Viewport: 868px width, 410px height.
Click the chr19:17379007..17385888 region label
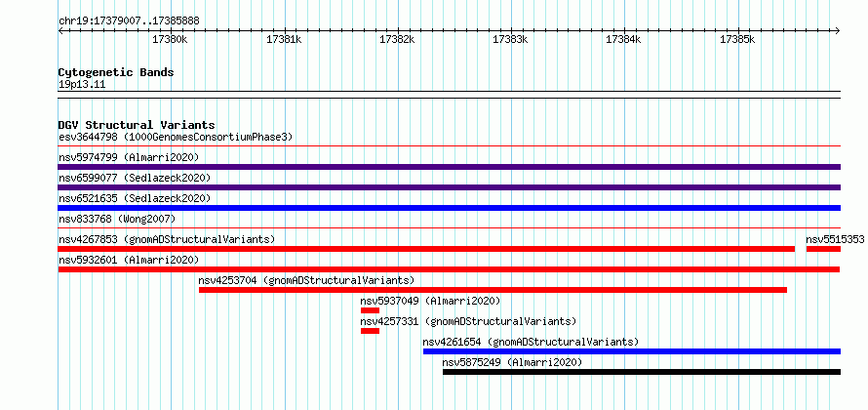click(129, 21)
